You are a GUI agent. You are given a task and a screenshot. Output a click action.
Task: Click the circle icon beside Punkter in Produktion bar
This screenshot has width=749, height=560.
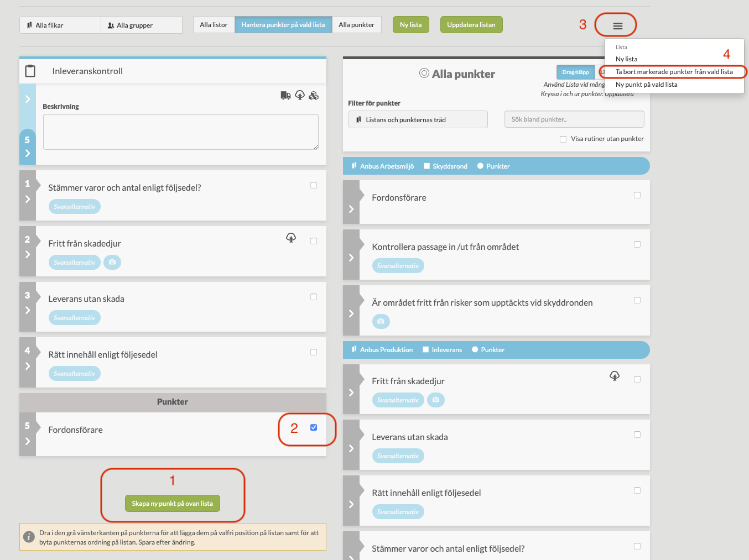pos(475,349)
